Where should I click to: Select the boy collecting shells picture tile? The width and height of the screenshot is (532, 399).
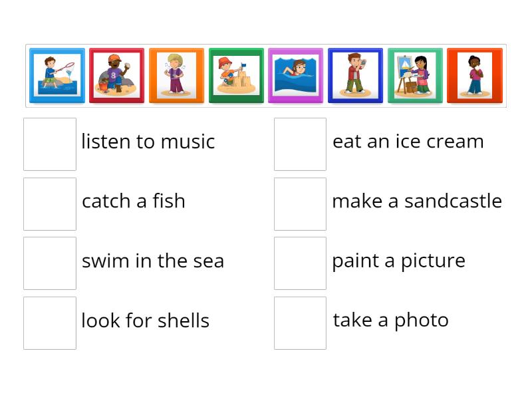point(116,76)
